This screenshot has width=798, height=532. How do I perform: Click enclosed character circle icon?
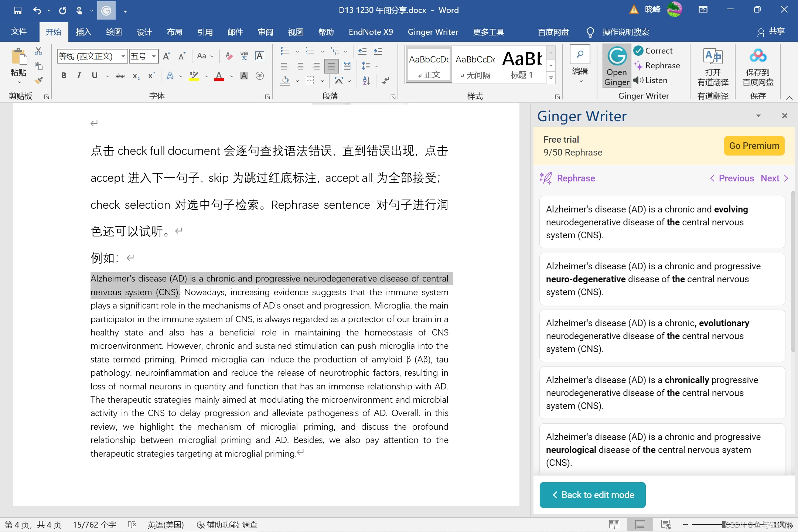260,76
